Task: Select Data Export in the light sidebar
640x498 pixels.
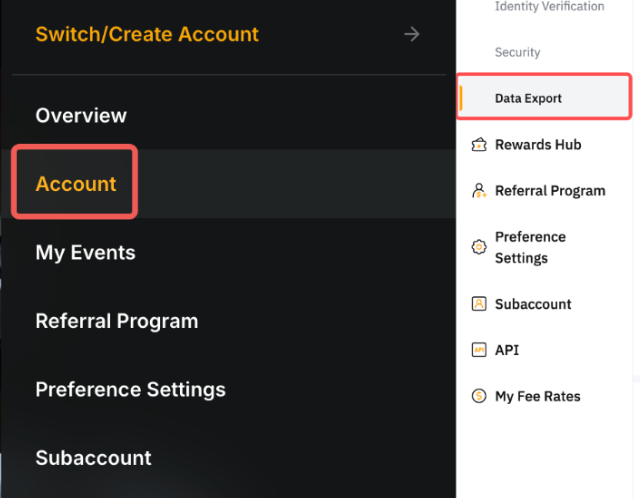Action: point(544,98)
